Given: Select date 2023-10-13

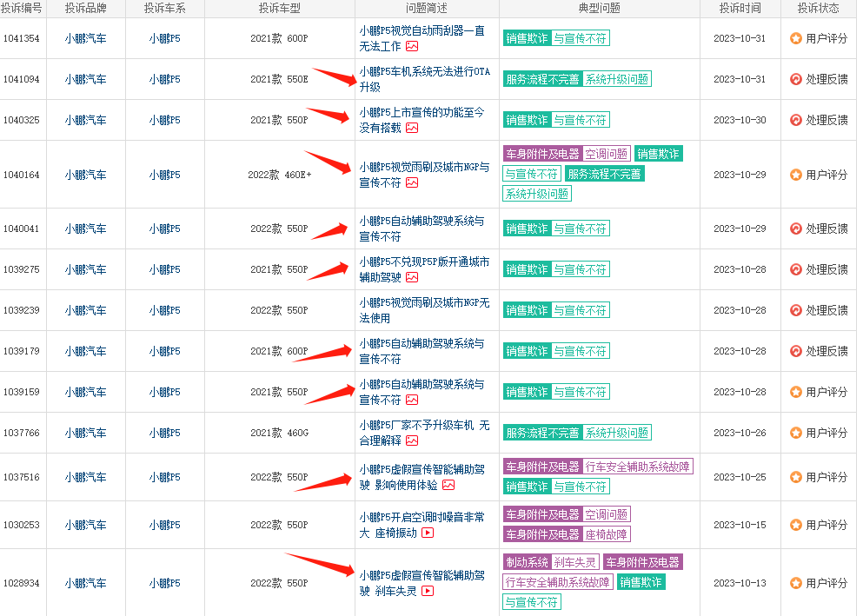Looking at the screenshot, I should [740, 583].
